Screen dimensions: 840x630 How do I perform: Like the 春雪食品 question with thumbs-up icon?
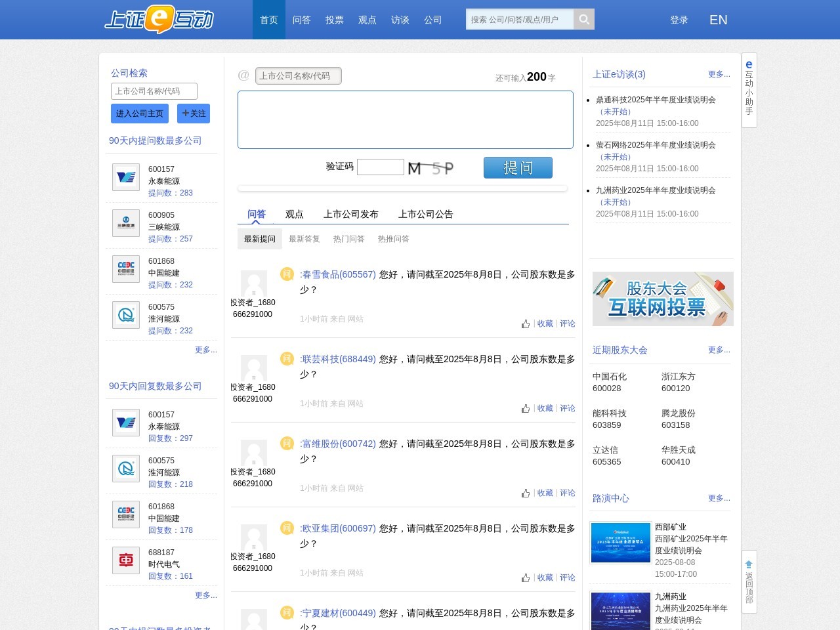(526, 324)
